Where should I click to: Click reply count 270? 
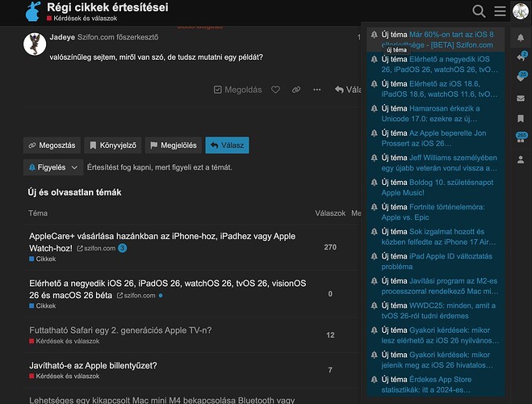pyautogui.click(x=330, y=247)
